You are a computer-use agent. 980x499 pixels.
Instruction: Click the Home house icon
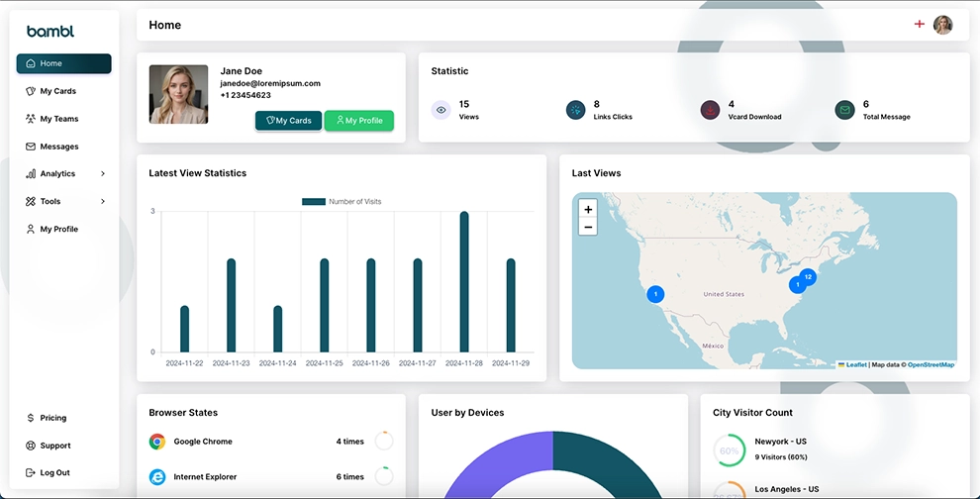pyautogui.click(x=30, y=63)
